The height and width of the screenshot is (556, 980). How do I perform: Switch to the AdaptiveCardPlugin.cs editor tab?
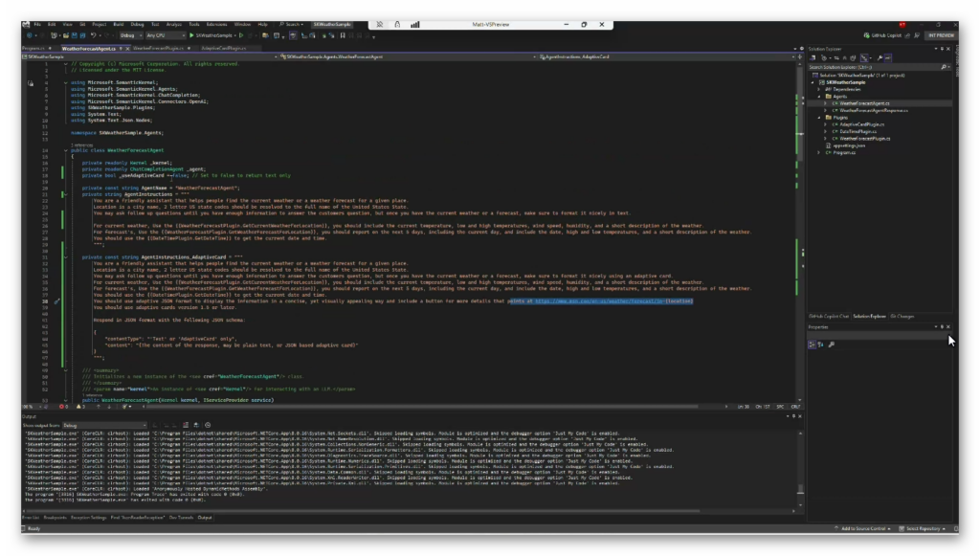point(223,48)
